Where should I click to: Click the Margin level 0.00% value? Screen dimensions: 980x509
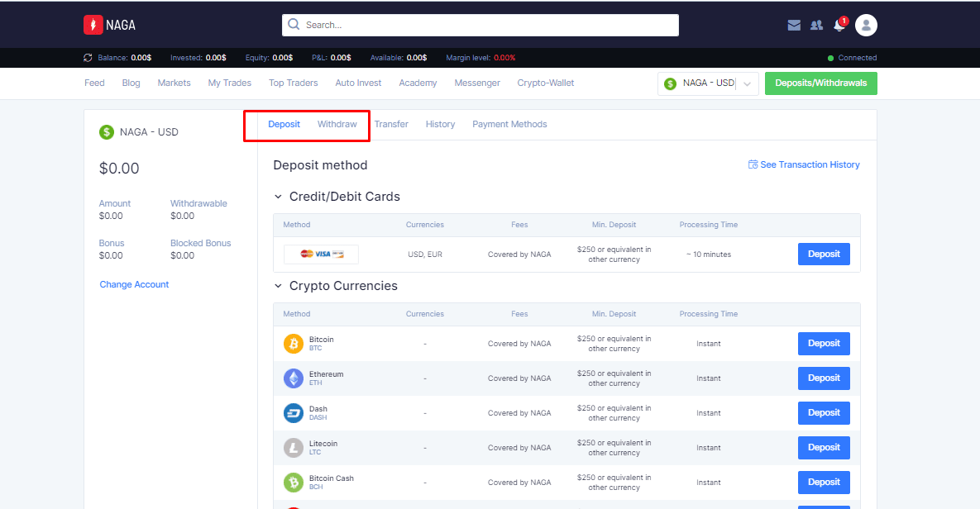[x=504, y=58]
